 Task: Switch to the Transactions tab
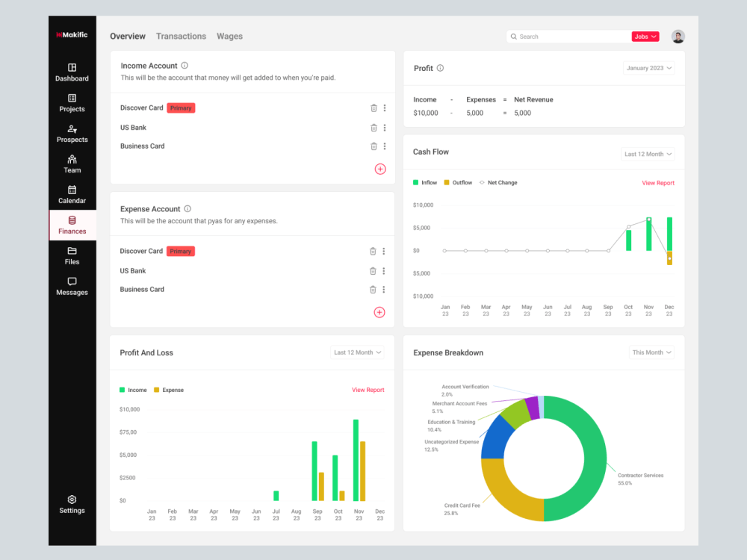pos(181,36)
